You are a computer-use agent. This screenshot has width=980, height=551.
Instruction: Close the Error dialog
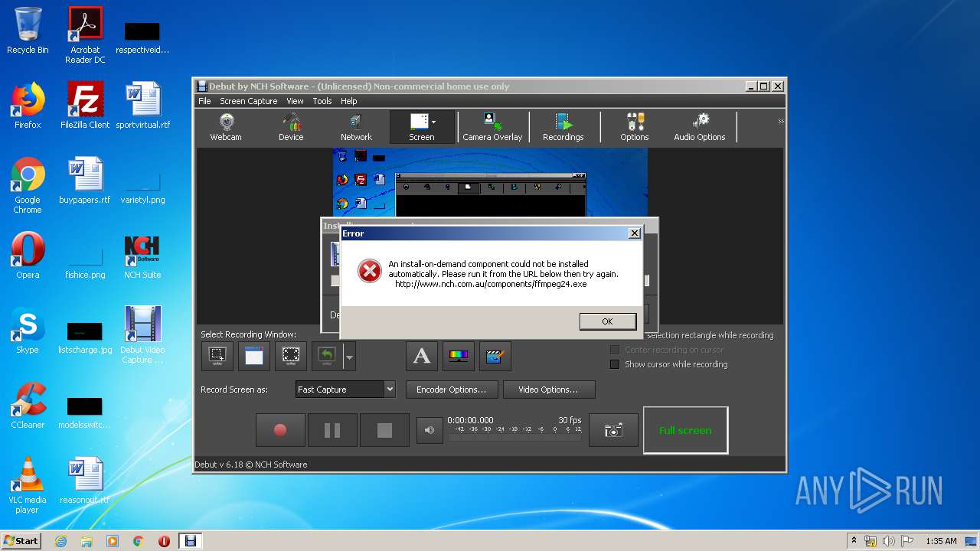634,233
